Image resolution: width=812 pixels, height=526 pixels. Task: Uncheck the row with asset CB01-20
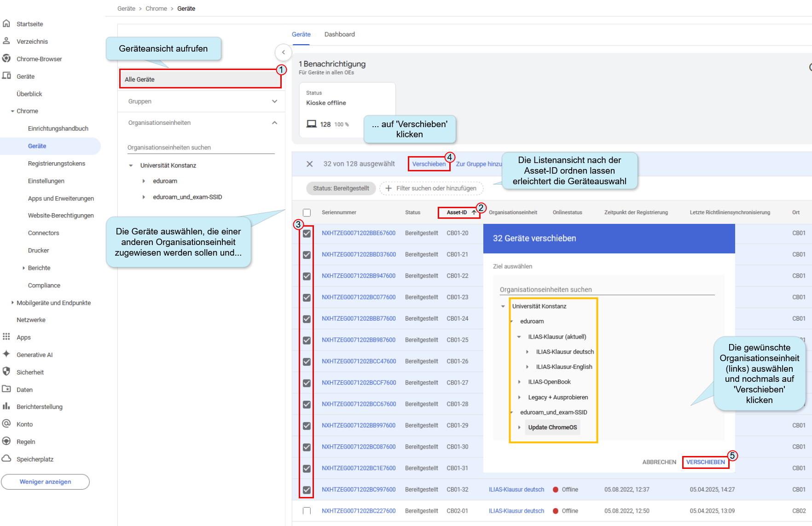point(307,234)
